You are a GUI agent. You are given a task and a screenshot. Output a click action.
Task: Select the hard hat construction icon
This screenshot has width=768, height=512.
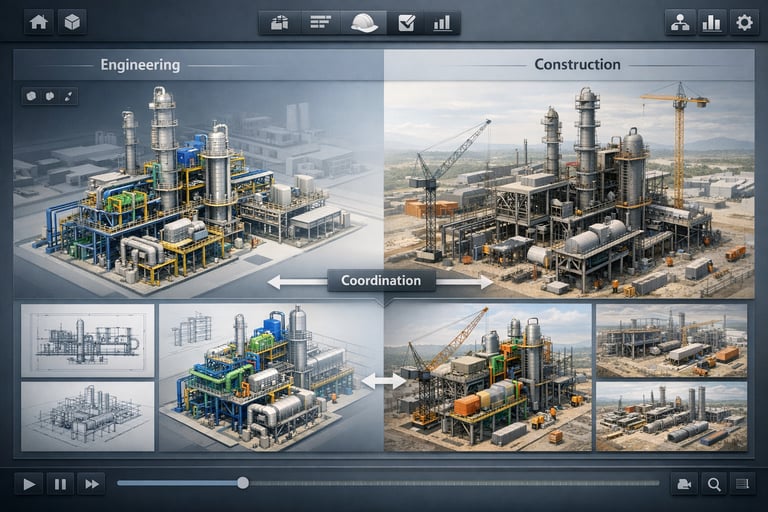[x=364, y=23]
